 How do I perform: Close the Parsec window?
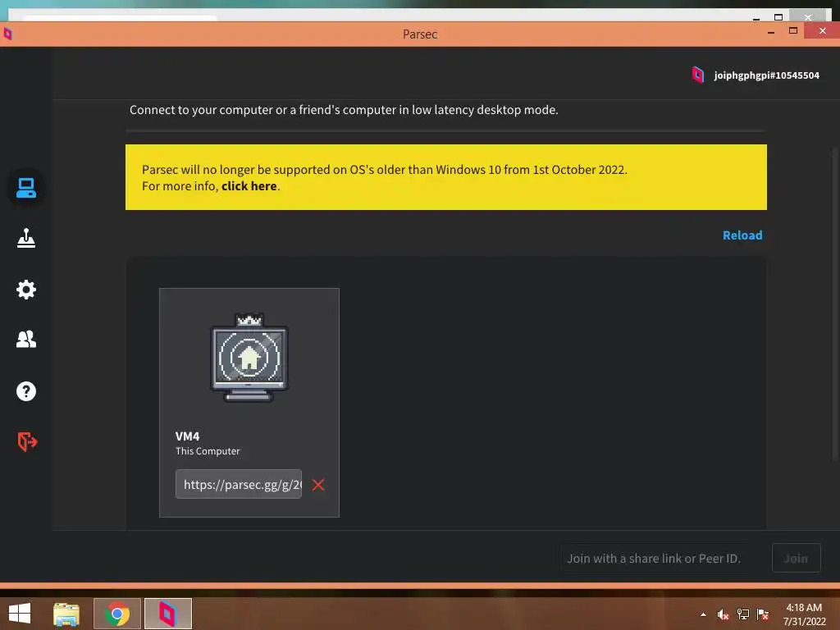click(822, 31)
